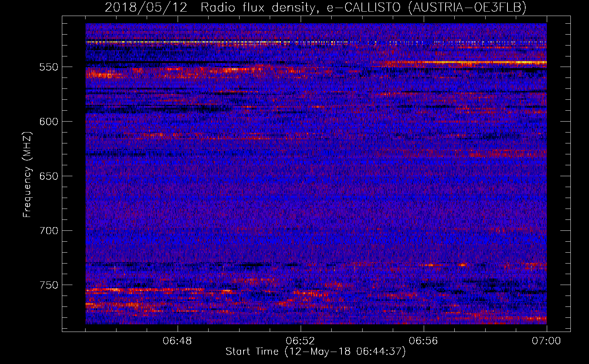Click the 06:48 time axis label

pos(178,341)
